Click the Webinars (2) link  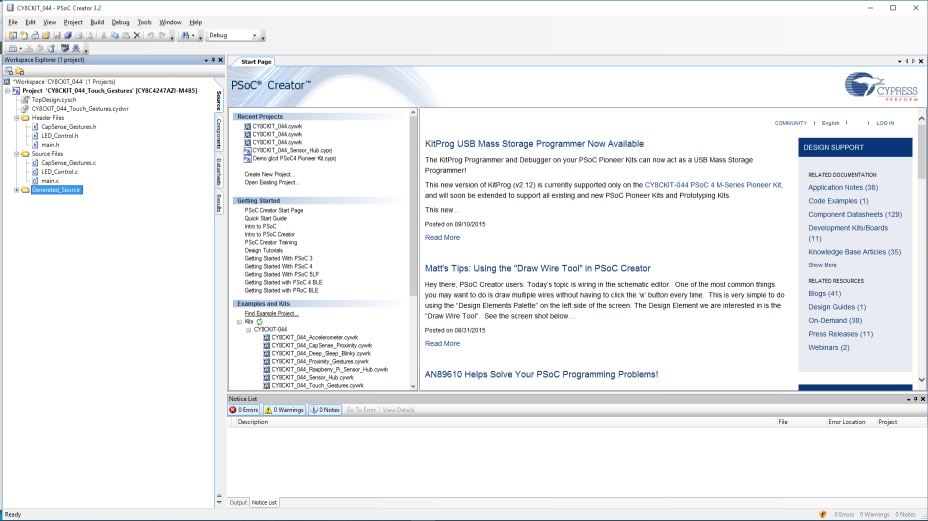point(829,348)
